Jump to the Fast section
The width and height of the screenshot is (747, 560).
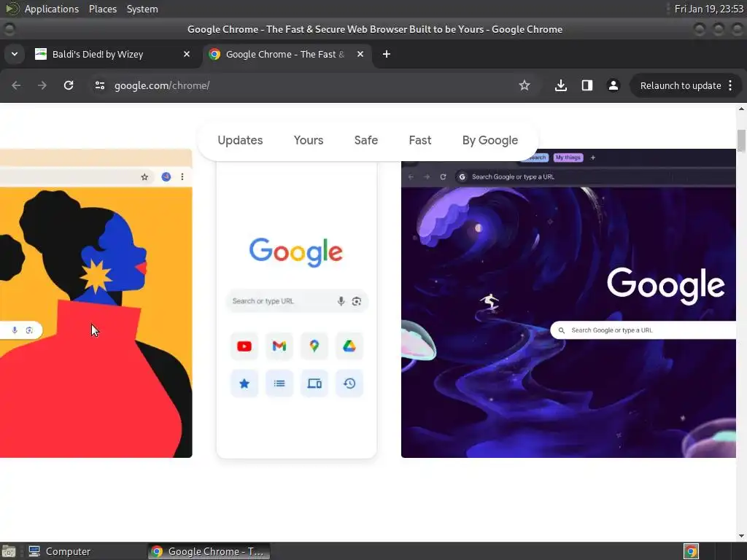419,140
